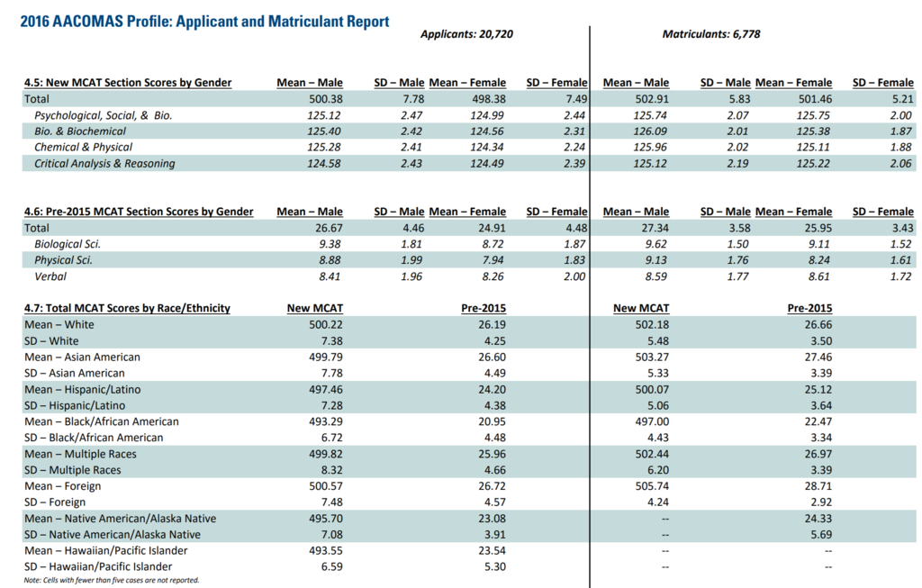Click the "Mean – Foreign" row label
The height and width of the screenshot is (588, 922).
[x=62, y=486]
